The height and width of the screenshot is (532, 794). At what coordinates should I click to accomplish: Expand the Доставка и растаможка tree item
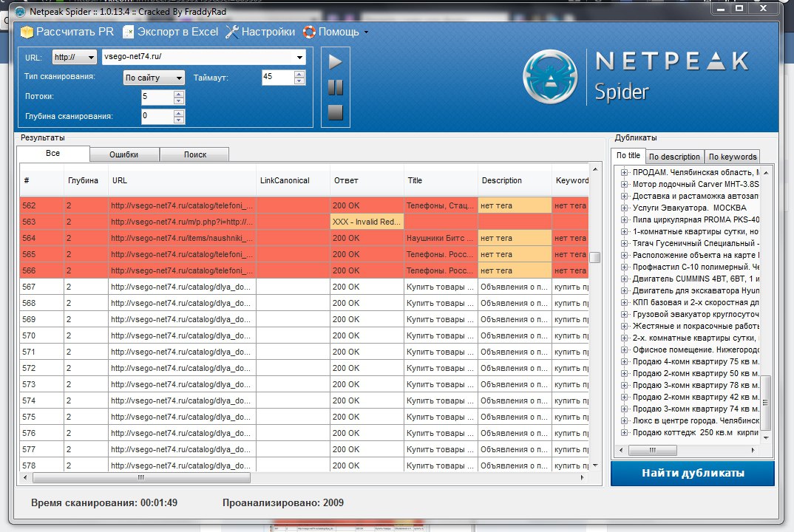(624, 196)
